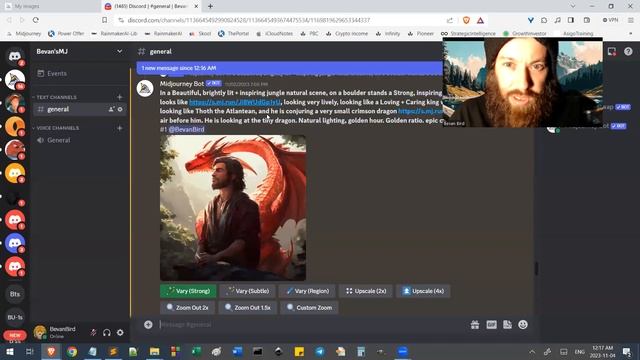
Task: Open a new browser tab
Action: (x=210, y=7)
